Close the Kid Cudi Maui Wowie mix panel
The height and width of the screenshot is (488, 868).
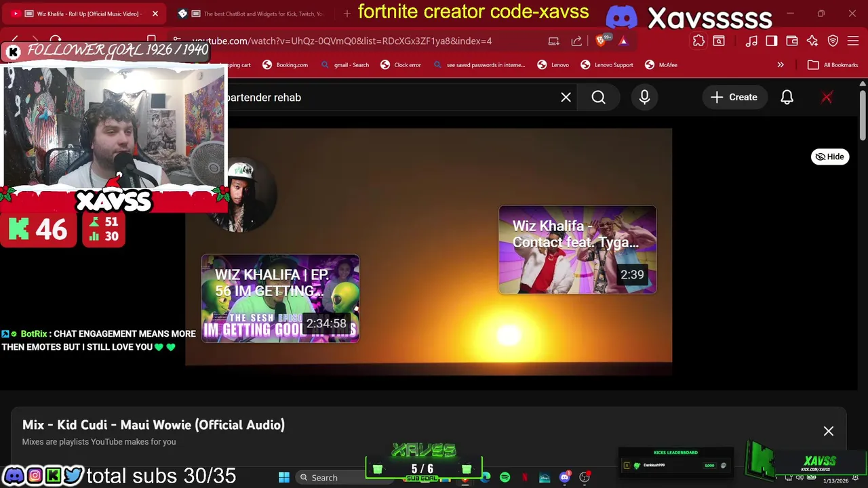click(x=828, y=431)
